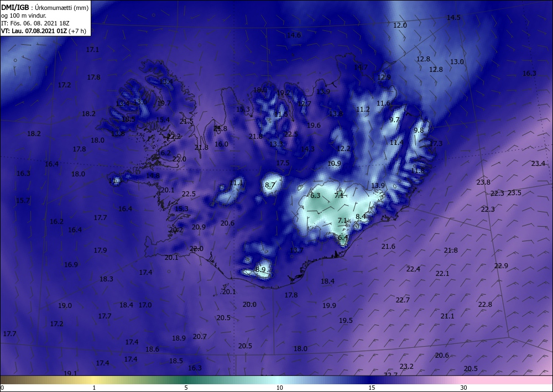Click the 21.1 value label
This screenshot has width=553, height=392.
pos(447,316)
